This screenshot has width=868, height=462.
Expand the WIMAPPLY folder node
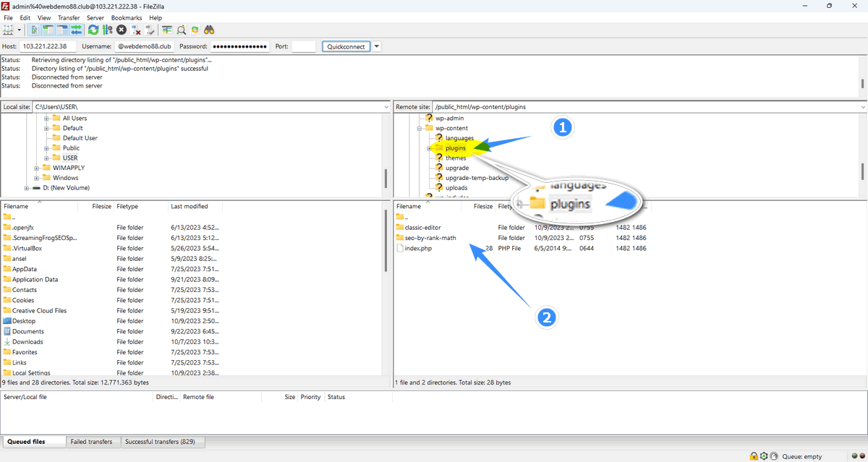coord(37,168)
